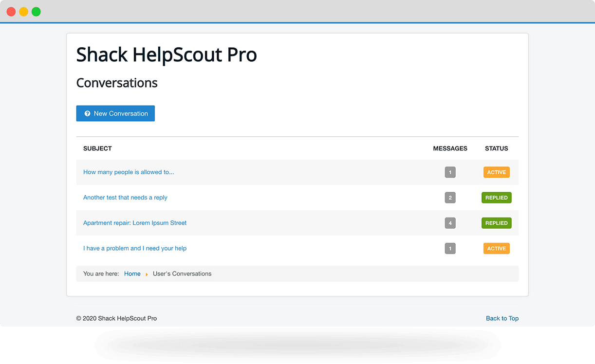Click the Shack HelpScout Pro page title
The image size is (595, 364).
[167, 55]
